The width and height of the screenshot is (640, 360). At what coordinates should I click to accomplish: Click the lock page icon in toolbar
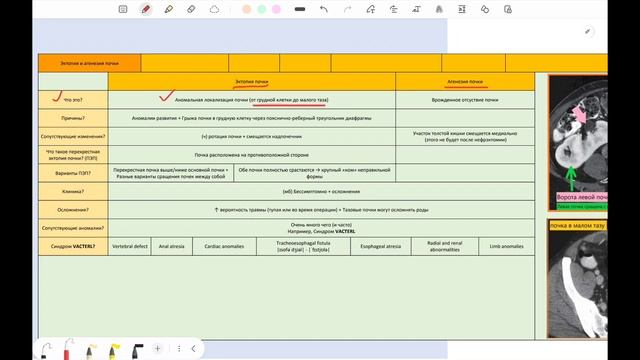508,9
